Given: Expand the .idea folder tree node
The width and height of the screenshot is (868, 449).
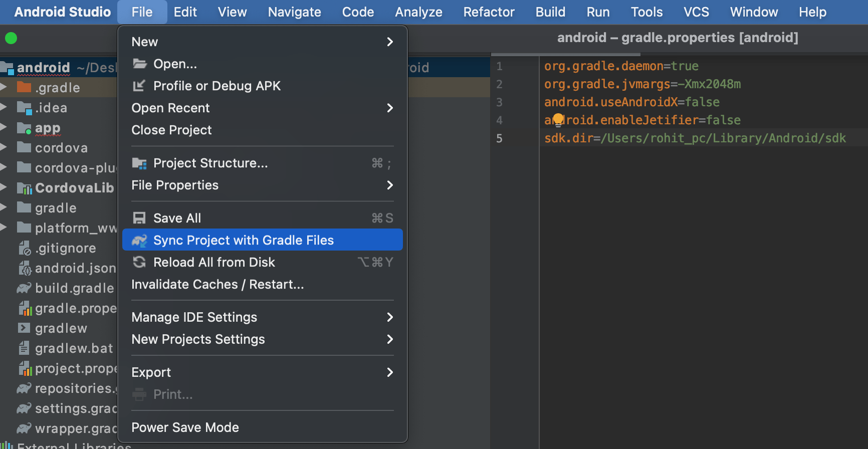Looking at the screenshot, I should click(x=4, y=107).
